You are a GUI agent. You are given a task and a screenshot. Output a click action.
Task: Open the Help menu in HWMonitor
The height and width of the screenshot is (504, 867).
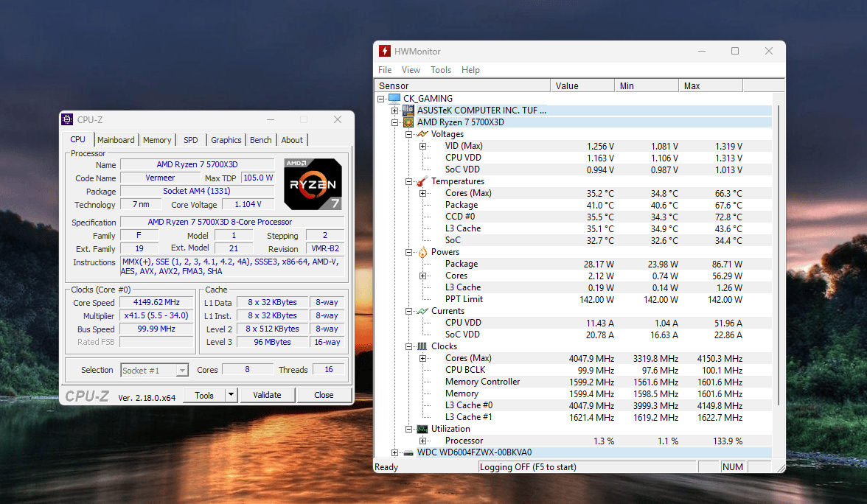(470, 69)
